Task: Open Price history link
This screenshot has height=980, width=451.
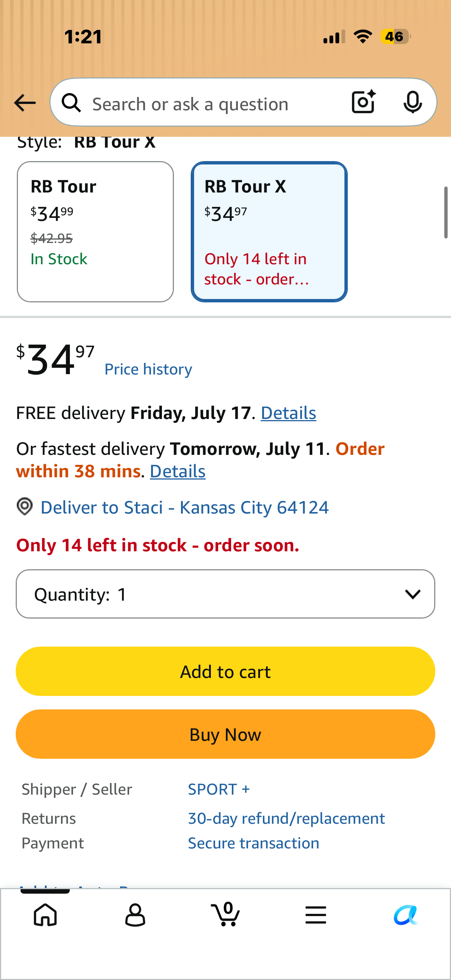Action: (148, 369)
